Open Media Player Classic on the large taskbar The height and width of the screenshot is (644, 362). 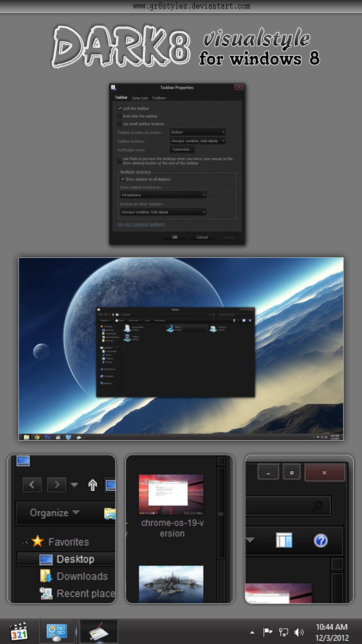pos(19,632)
